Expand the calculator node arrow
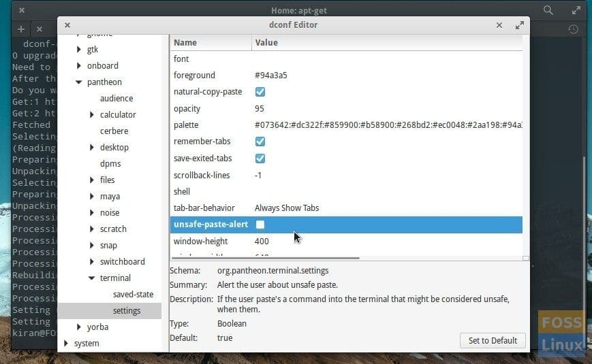This screenshot has width=592, height=364. pyautogui.click(x=91, y=114)
